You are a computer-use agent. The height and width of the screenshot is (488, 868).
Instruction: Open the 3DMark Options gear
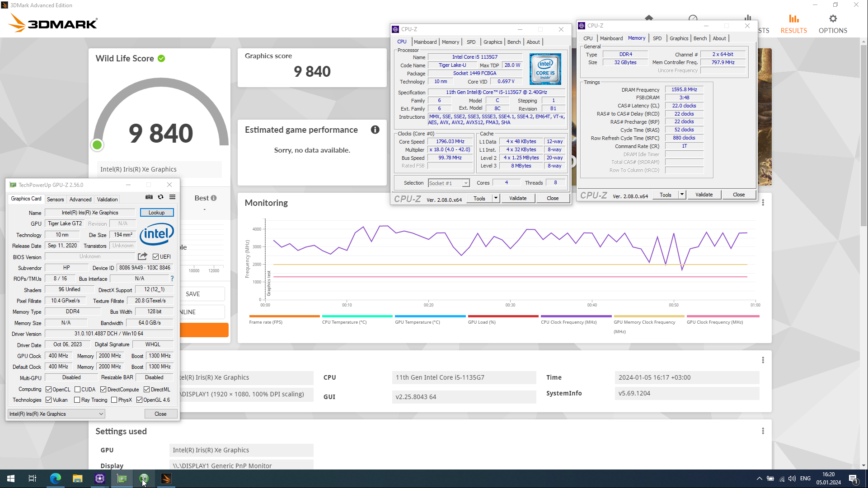point(833,24)
